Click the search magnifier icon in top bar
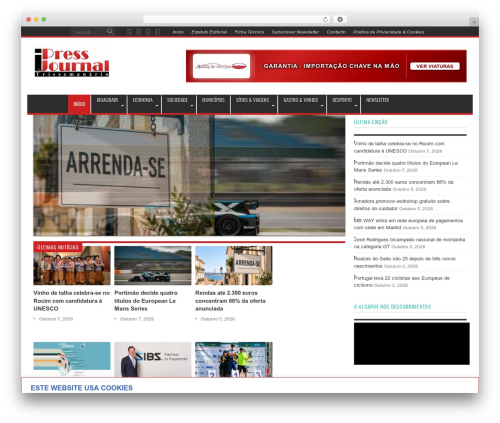Image resolution: width=500 pixels, height=423 pixels. point(110,31)
